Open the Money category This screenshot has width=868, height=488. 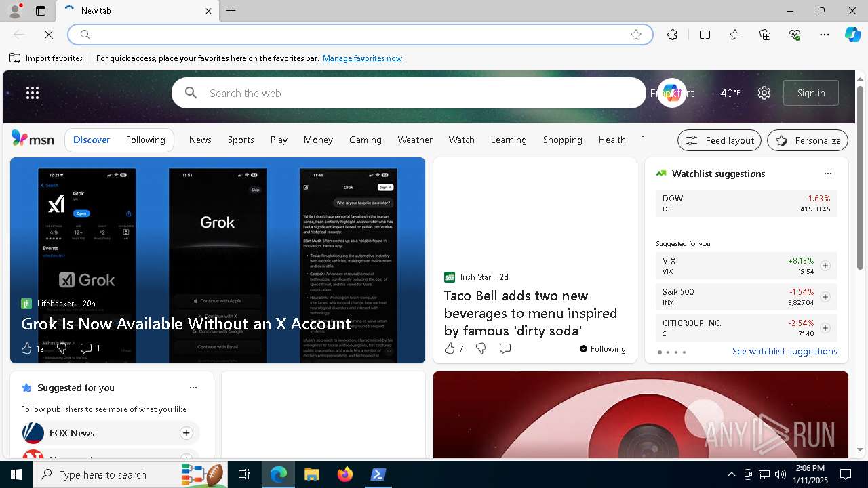click(x=318, y=140)
